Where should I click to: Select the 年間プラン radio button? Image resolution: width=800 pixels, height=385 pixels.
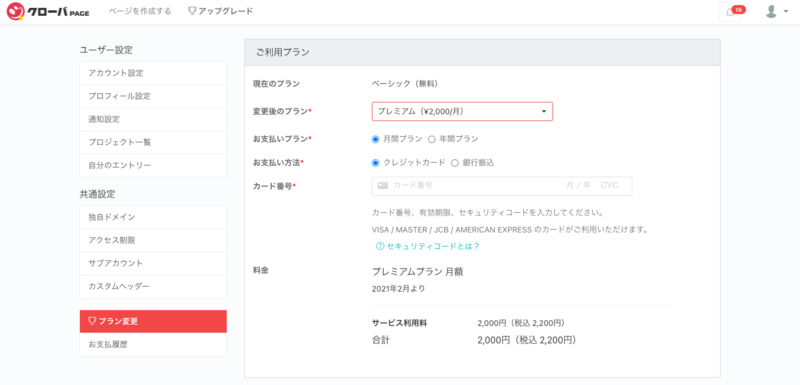tap(432, 139)
